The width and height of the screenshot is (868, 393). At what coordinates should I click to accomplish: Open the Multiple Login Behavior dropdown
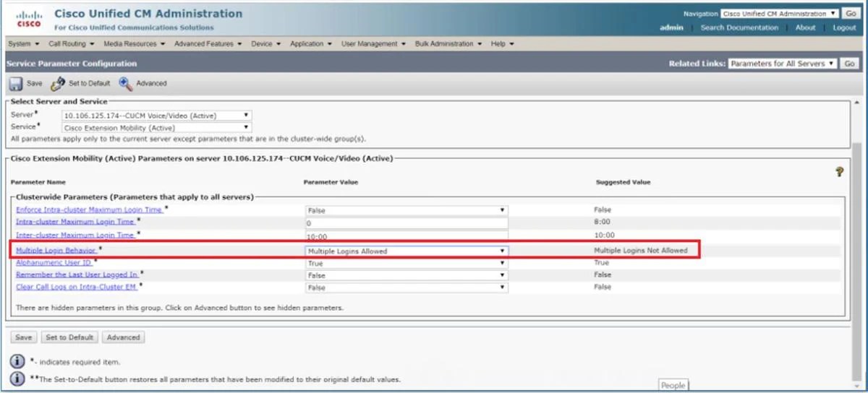click(x=407, y=251)
